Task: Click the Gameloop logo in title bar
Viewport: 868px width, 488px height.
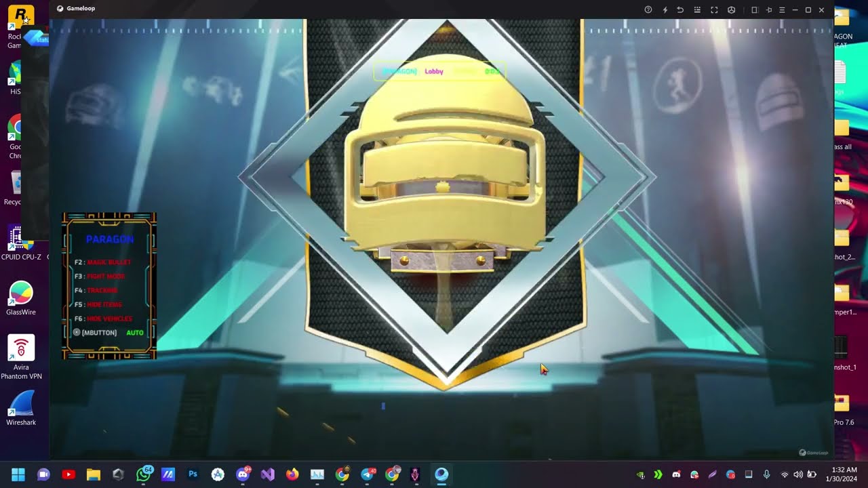Action: click(x=60, y=9)
